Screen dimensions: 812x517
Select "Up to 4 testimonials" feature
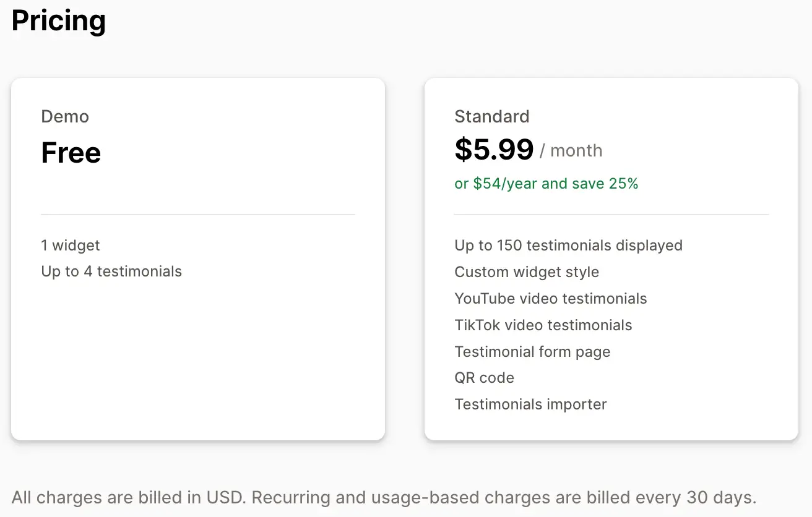tap(111, 271)
